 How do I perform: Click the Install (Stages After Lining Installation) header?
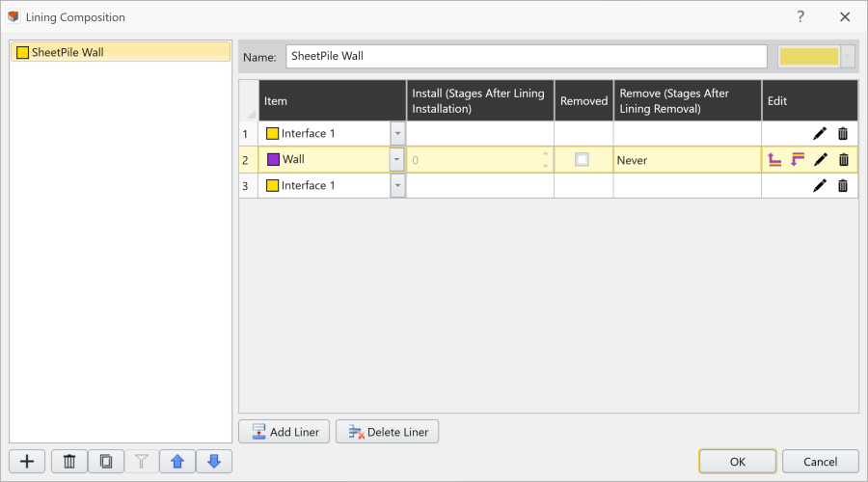(x=480, y=100)
